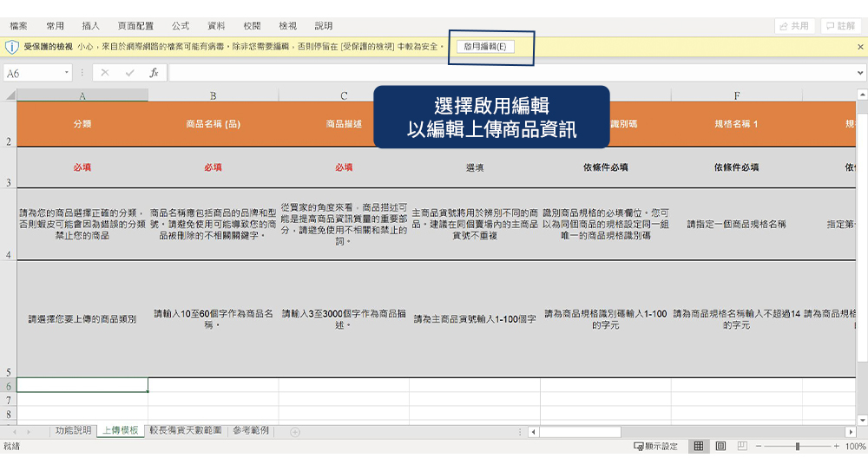Switch to Page Layout view icon

coord(720,446)
